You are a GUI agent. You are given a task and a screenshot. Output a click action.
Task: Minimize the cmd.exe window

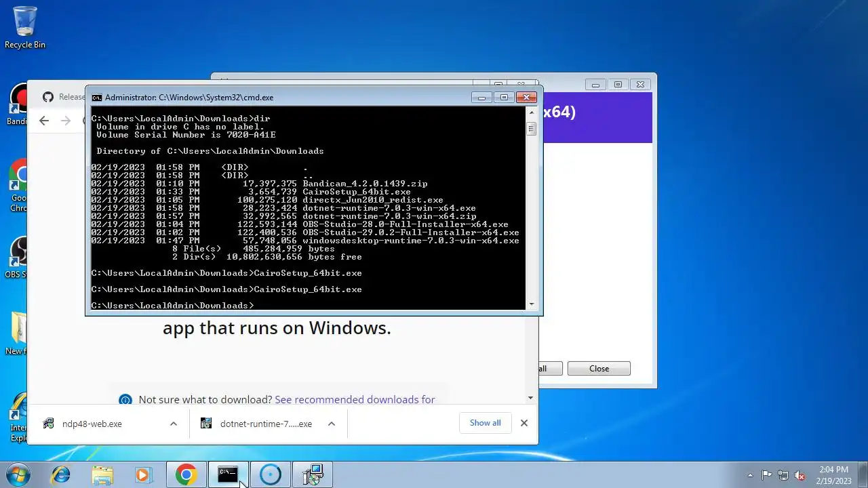[x=481, y=98]
